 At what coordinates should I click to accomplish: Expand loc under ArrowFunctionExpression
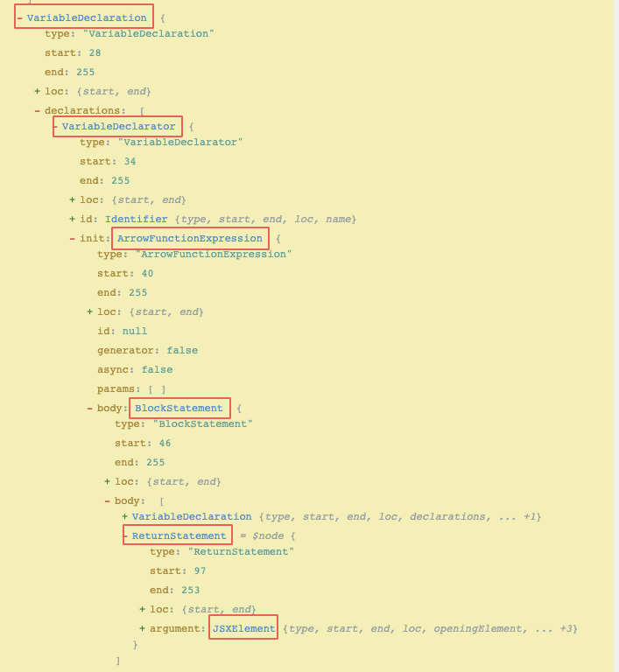click(x=89, y=311)
